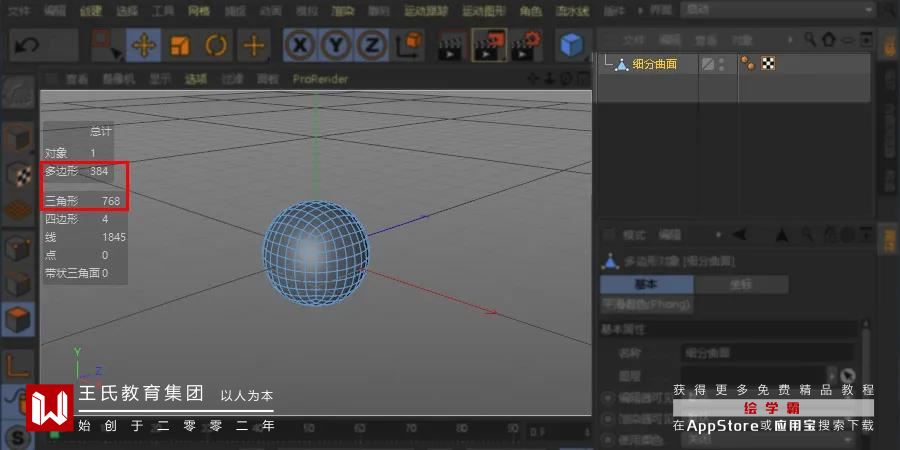Activate the Rotate tool

[x=216, y=45]
